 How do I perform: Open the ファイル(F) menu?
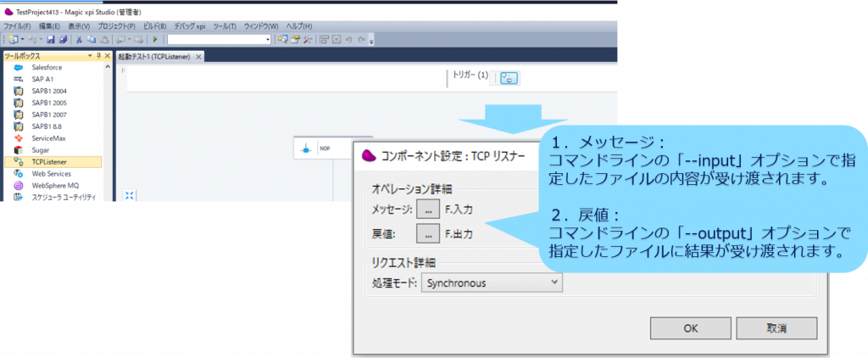coord(17,26)
